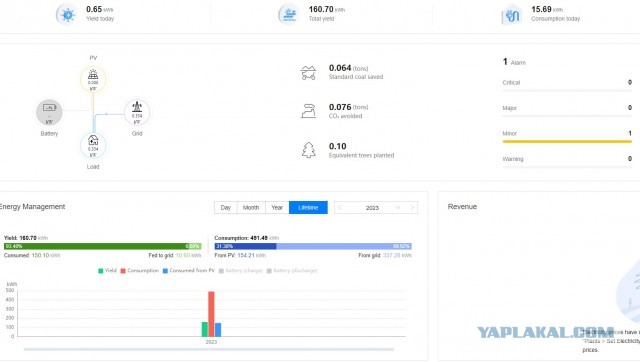Select the Grid tower node in the diagram
640x362 pixels.
(137, 112)
